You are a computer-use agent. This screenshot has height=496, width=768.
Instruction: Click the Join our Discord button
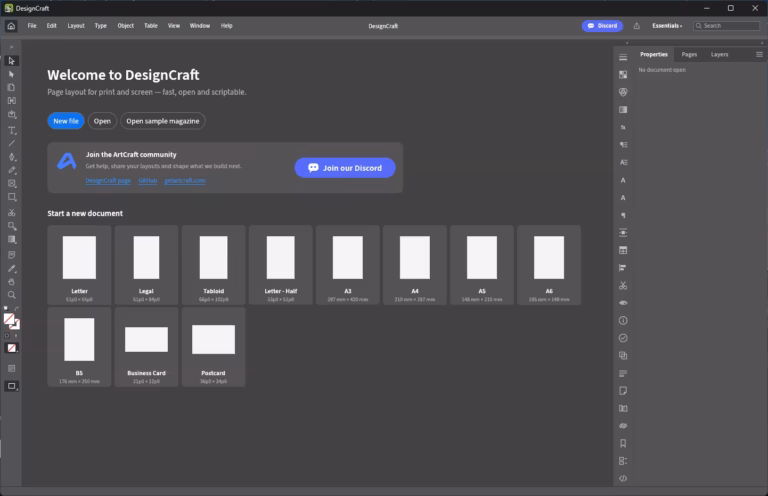(x=345, y=168)
